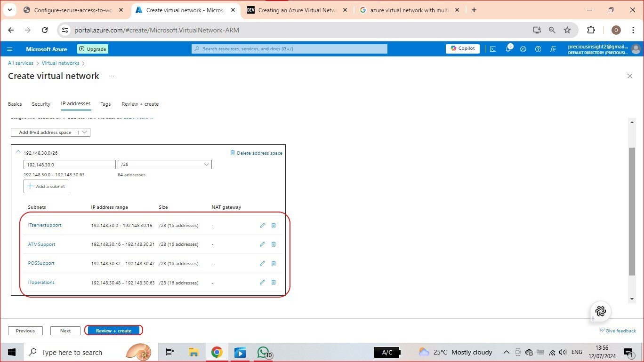Switch to the DEV Creating an Azure Virtual Network tab
Screen dimensions: 644x362
(x=298, y=10)
